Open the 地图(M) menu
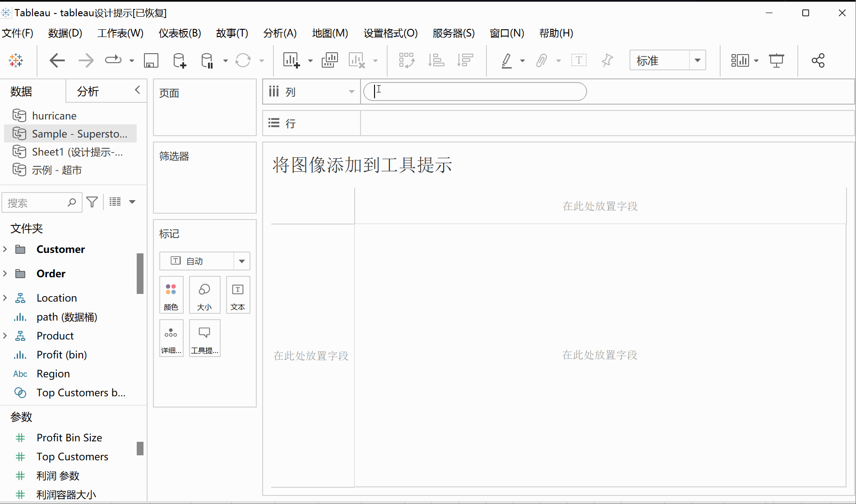 [330, 33]
